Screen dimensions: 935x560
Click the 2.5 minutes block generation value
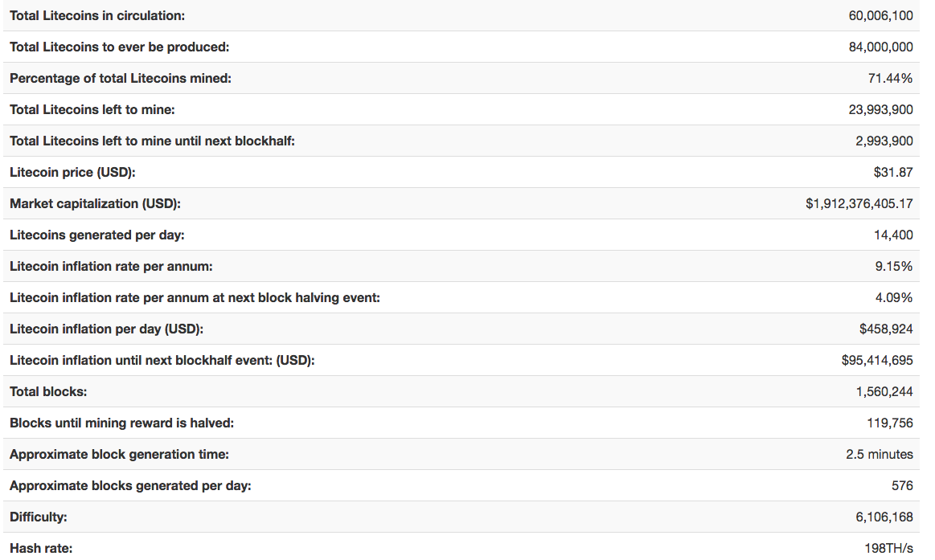pyautogui.click(x=879, y=455)
